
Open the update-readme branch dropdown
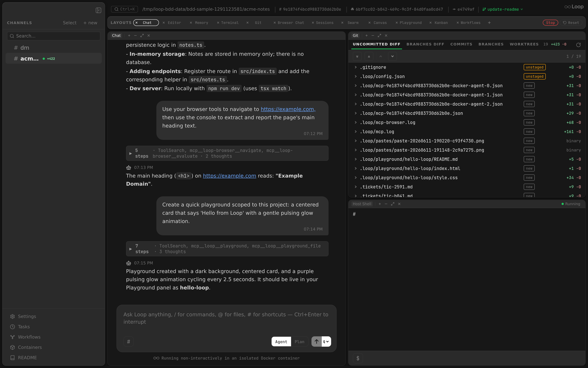pos(503,9)
